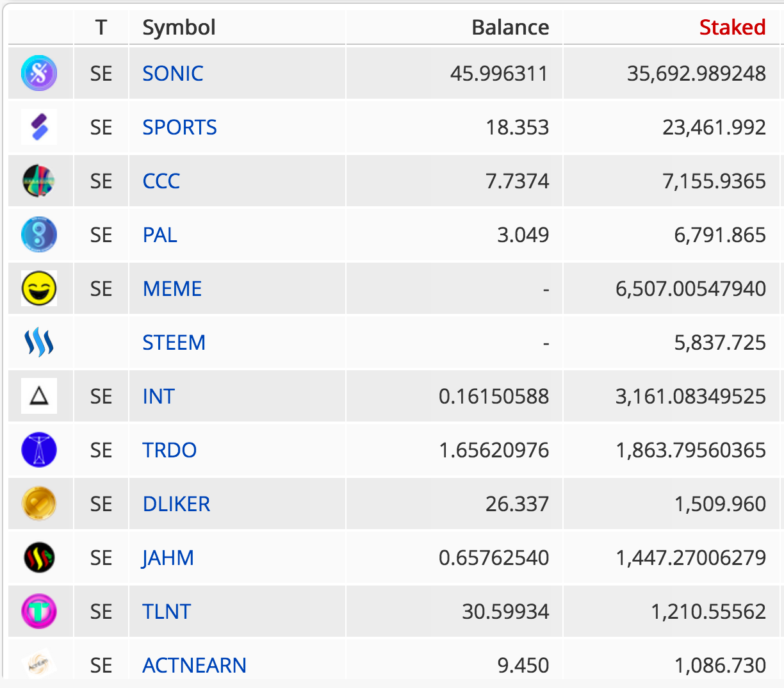Viewport: 784px width, 688px height.
Task: Click the SONIC token icon
Action: click(39, 73)
